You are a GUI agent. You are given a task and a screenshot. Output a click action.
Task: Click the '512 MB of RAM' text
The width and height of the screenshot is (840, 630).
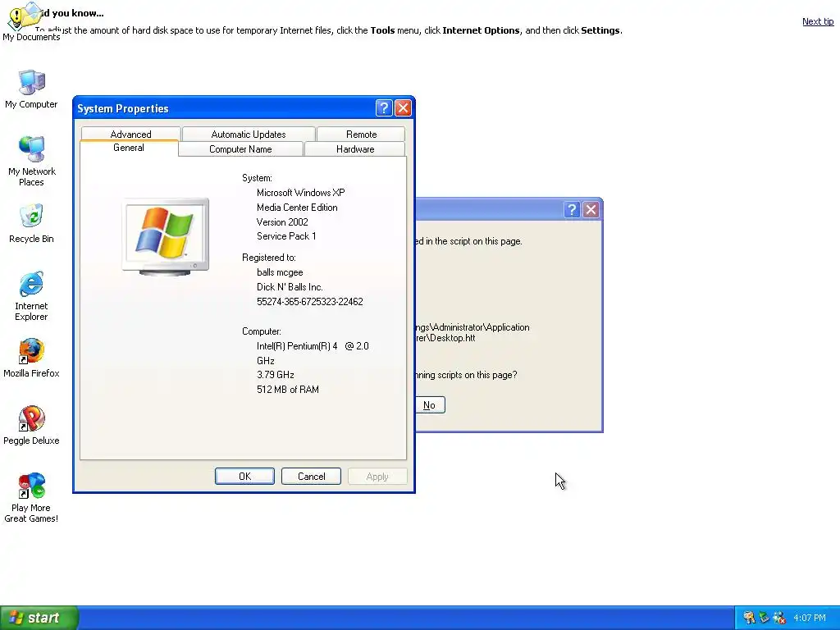pos(288,390)
